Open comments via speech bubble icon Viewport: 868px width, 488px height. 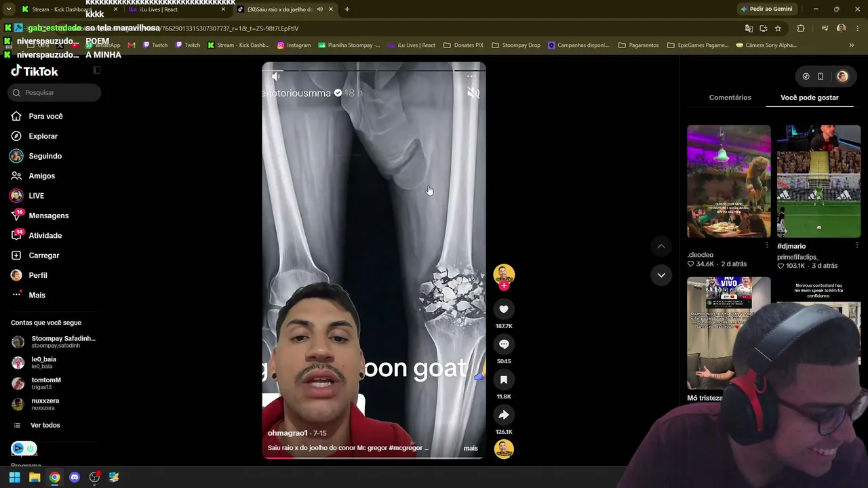pos(504,344)
